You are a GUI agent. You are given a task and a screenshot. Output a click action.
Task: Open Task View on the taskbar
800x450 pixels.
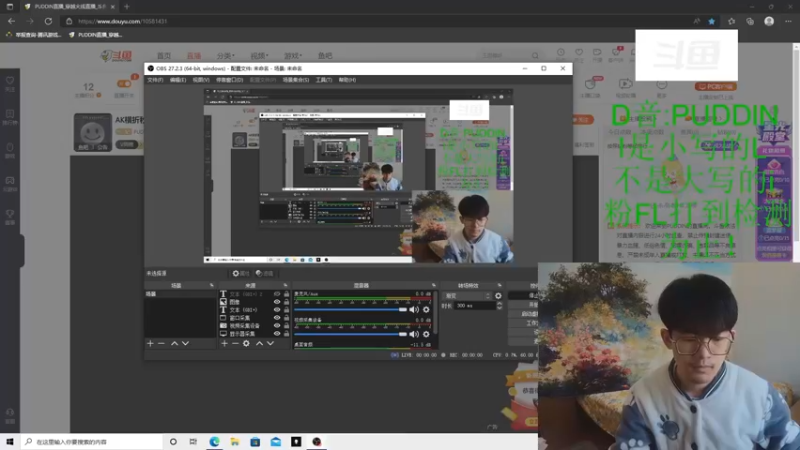tap(193, 442)
